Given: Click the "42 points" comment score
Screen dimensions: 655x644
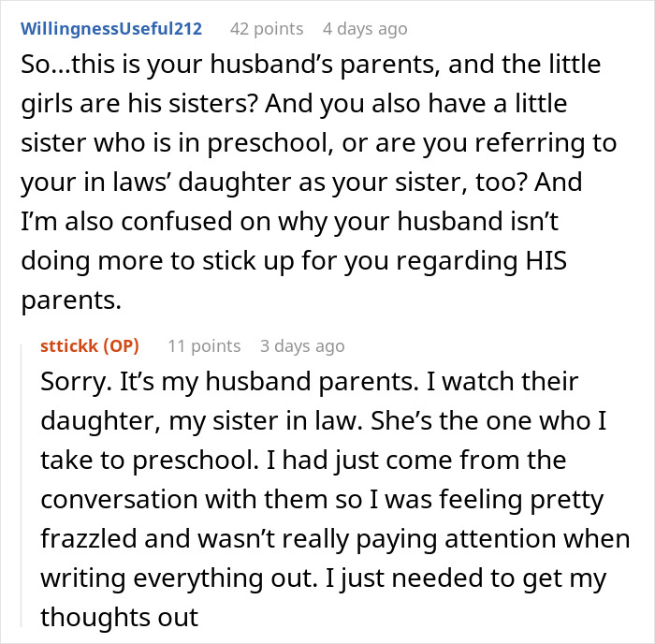Looking at the screenshot, I should click(x=267, y=28).
